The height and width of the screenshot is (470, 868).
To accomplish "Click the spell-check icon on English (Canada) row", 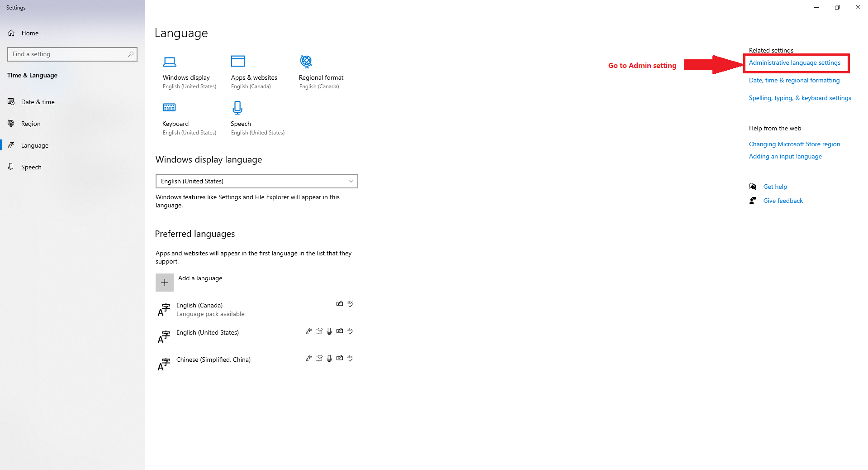I will 350,304.
